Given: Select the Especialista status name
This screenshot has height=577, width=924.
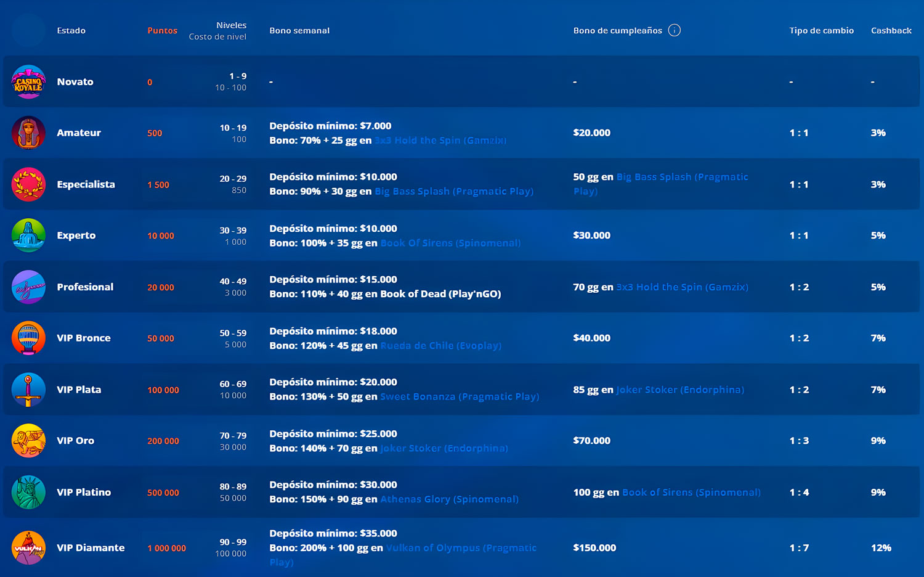Looking at the screenshot, I should coord(86,184).
